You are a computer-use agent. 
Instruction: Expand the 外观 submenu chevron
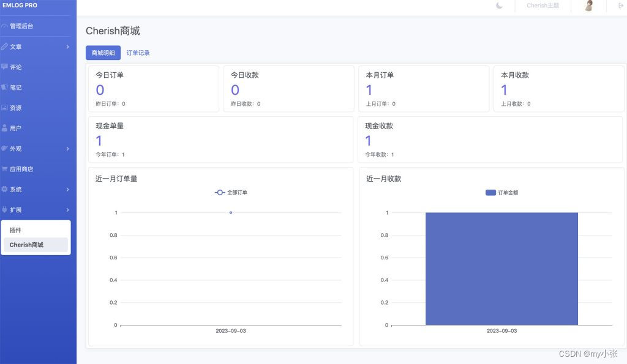tap(67, 149)
